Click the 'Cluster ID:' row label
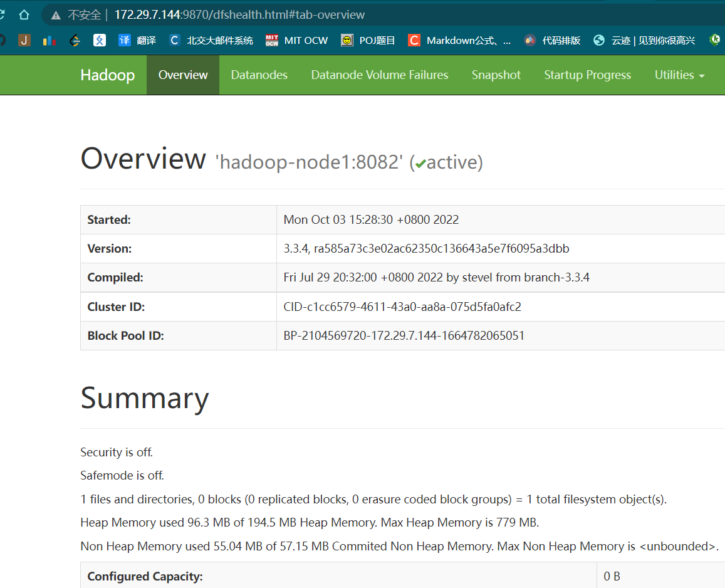 click(x=116, y=307)
